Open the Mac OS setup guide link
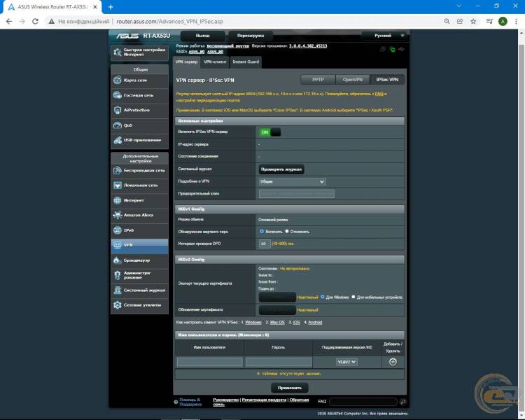The height and width of the screenshot is (420, 525). pos(277,323)
